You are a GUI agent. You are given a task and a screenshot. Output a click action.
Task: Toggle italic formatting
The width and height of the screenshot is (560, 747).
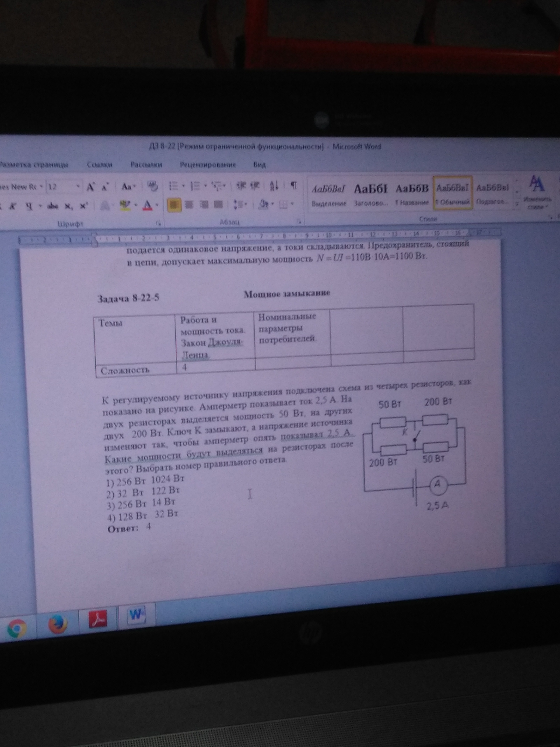tap(13, 206)
